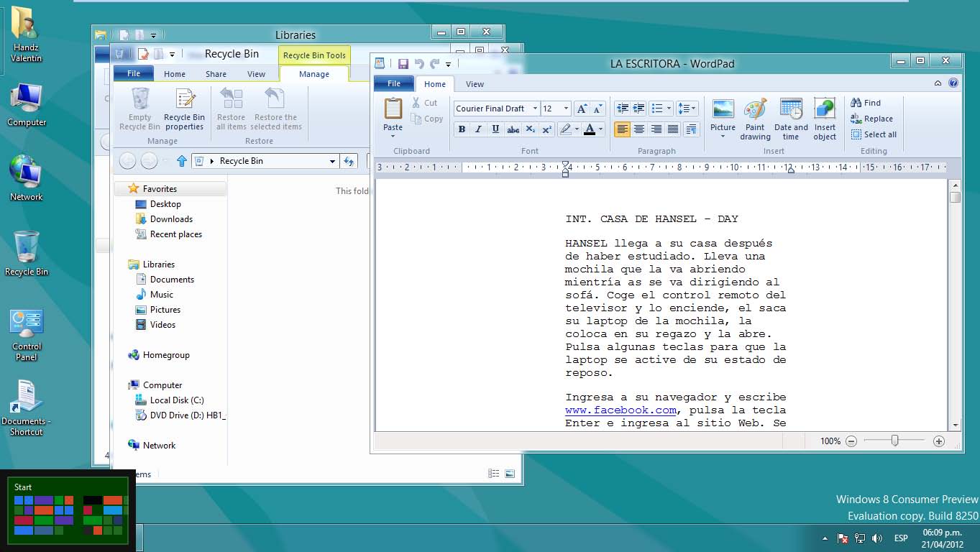Align text right in WordPad
The image size is (980, 552).
pos(656,129)
